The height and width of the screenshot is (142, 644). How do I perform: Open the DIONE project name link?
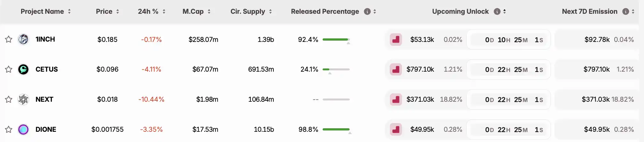click(46, 130)
